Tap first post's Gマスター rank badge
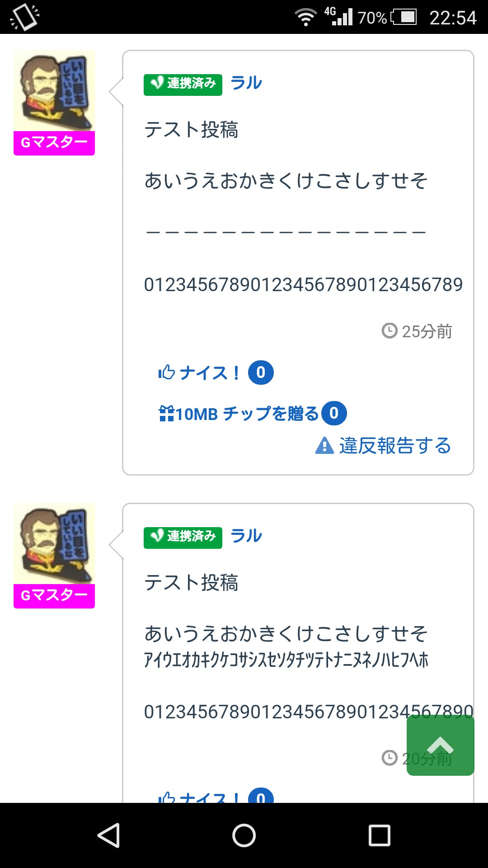 tap(54, 143)
